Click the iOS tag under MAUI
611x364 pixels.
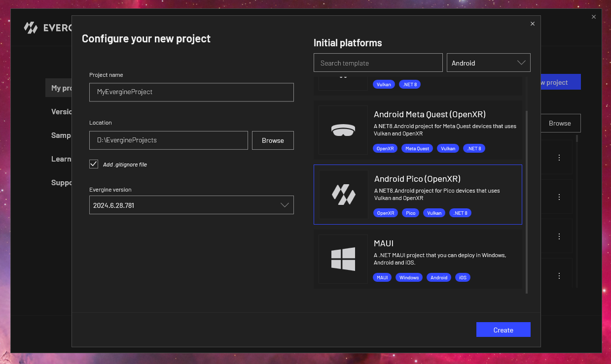[463, 278]
